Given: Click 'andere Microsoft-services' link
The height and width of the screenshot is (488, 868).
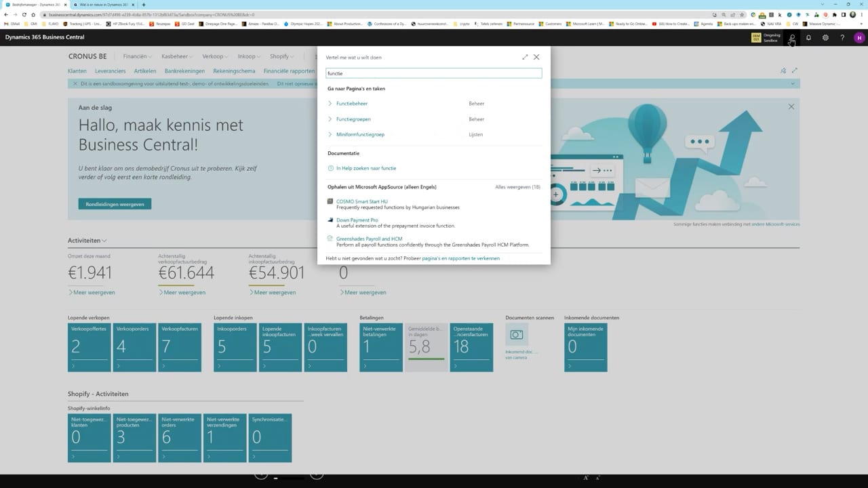Looking at the screenshot, I should click(776, 224).
